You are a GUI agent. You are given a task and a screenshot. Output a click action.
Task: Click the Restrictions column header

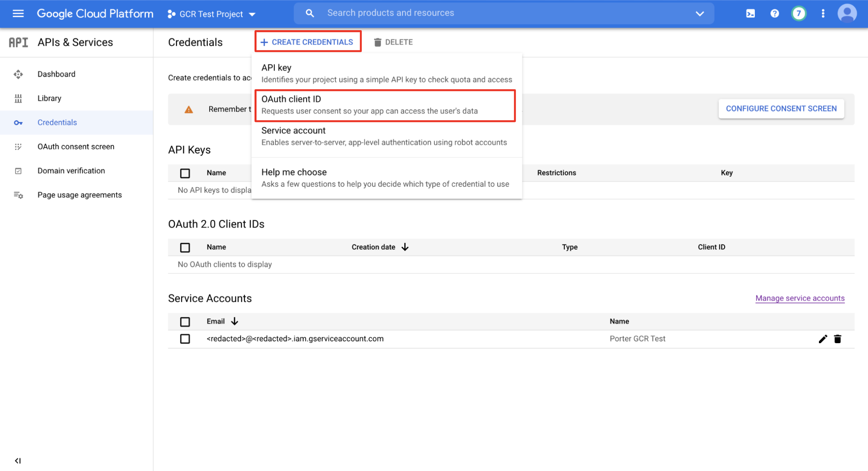click(x=556, y=173)
